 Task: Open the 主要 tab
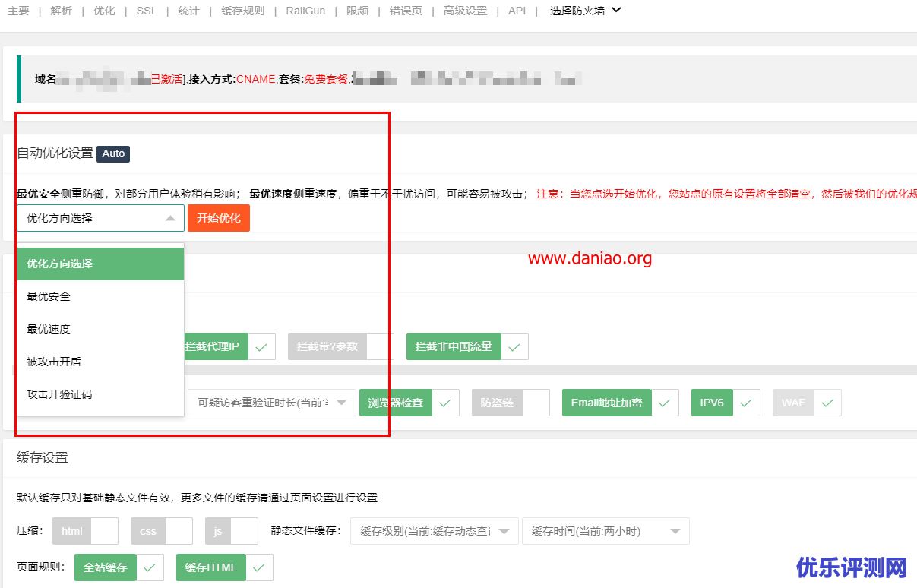point(18,11)
